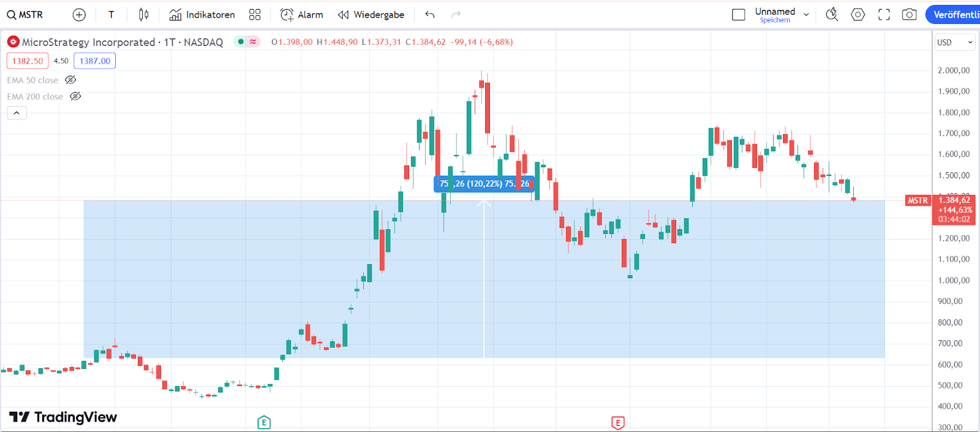Image resolution: width=980 pixels, height=432 pixels.
Task: Open the indicator templates grid icon
Action: pyautogui.click(x=255, y=15)
